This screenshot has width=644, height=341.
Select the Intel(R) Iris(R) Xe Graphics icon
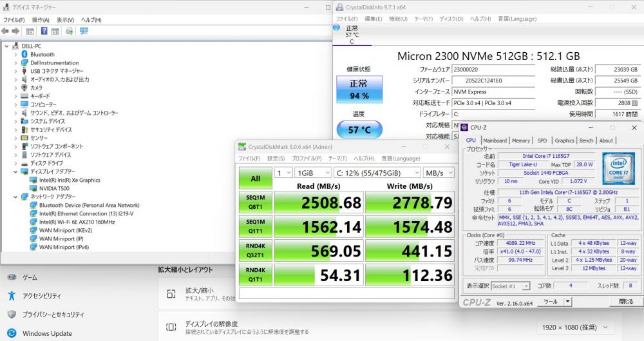(x=33, y=180)
